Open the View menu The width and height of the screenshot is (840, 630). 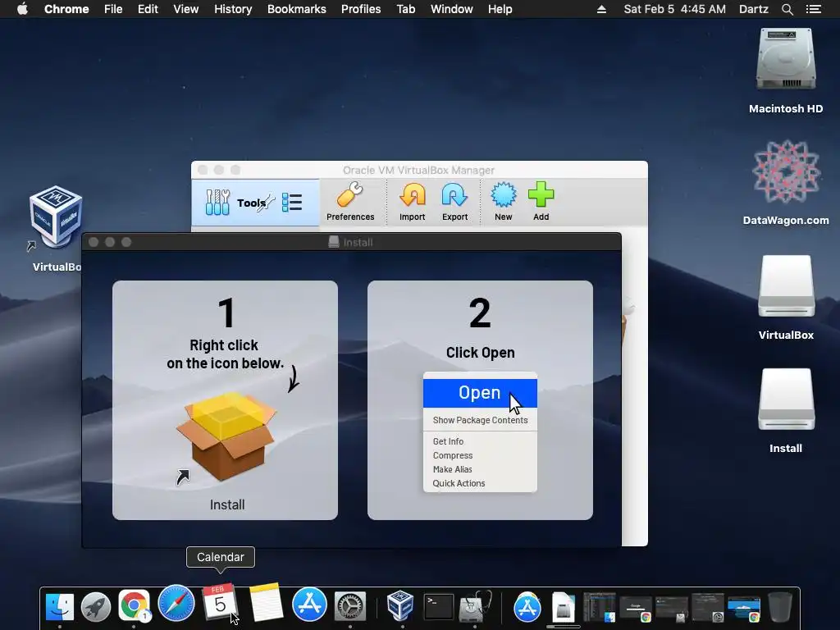tap(186, 9)
